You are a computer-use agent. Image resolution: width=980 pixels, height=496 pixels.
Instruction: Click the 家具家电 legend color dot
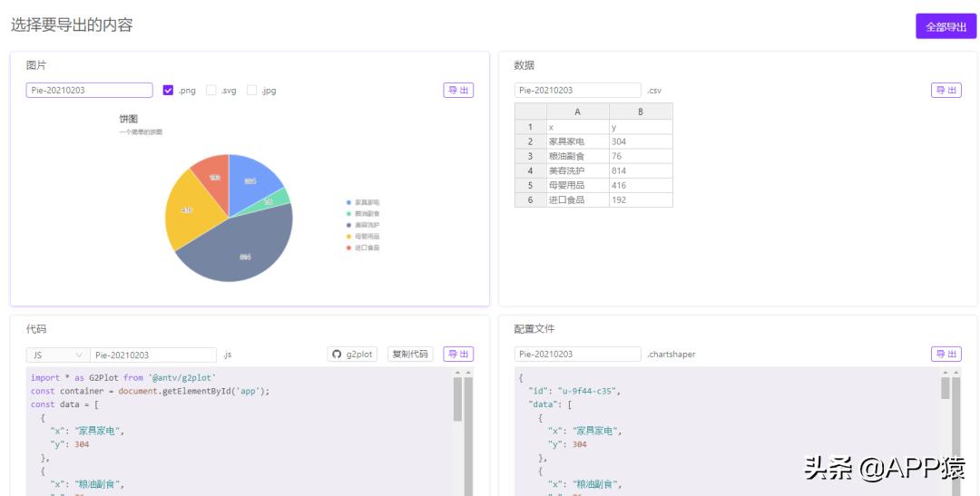tap(348, 202)
